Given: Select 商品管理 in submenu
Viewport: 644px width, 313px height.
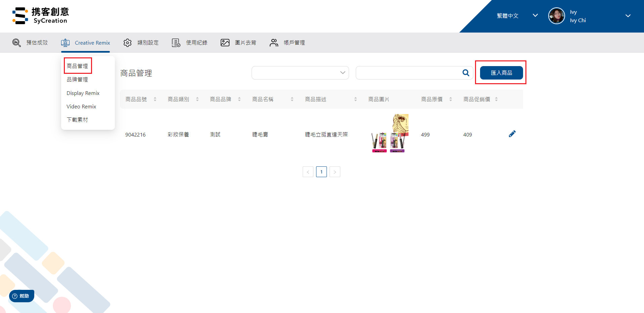Looking at the screenshot, I should [x=77, y=66].
